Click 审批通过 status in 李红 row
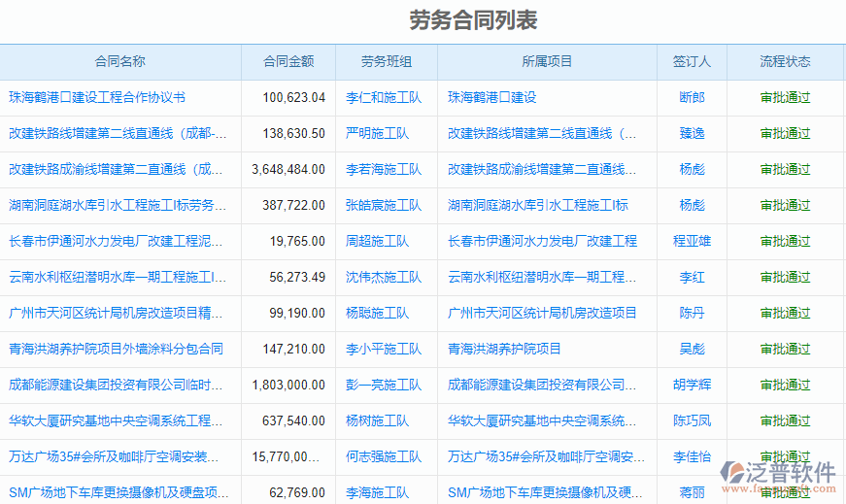 [785, 277]
